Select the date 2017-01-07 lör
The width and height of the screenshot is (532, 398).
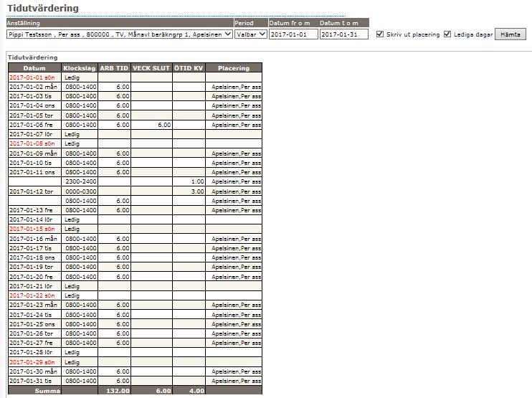31,134
